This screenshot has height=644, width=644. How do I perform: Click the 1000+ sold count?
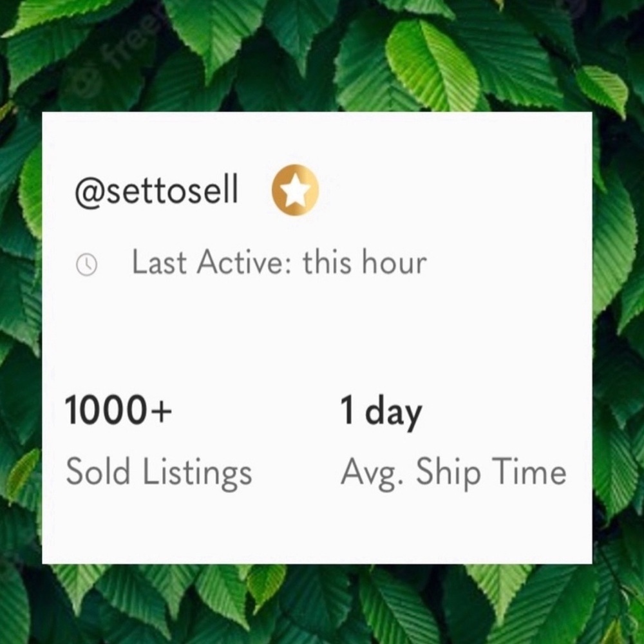(118, 410)
